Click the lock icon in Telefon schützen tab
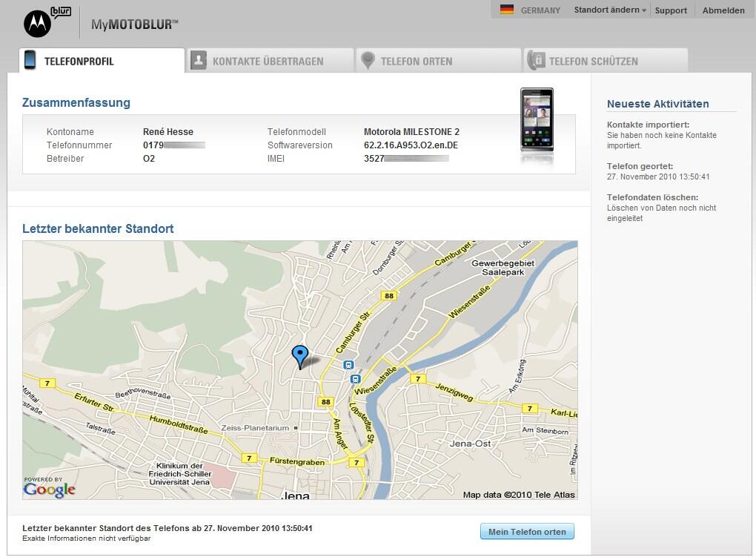Screen dimensions: 756x560 tap(536, 61)
